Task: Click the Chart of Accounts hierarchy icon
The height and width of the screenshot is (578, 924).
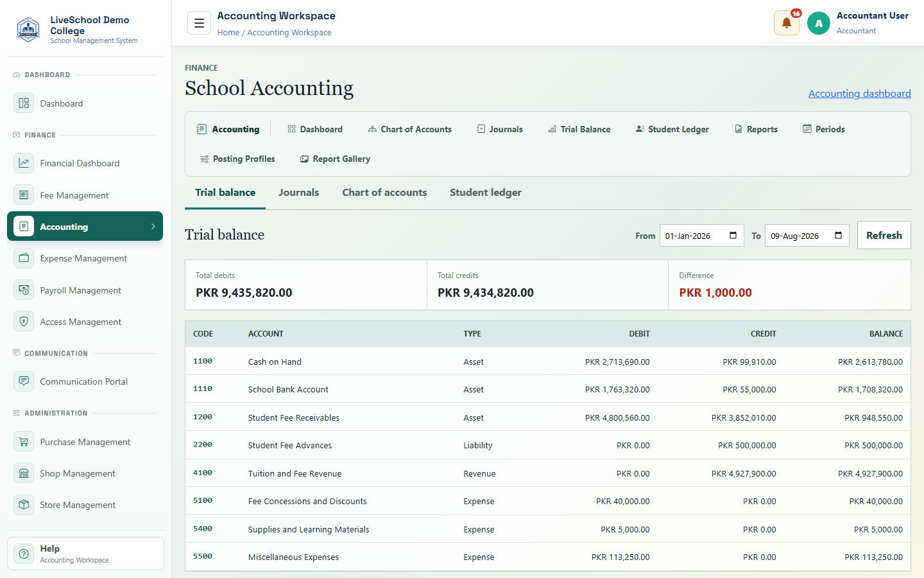Action: pos(372,129)
